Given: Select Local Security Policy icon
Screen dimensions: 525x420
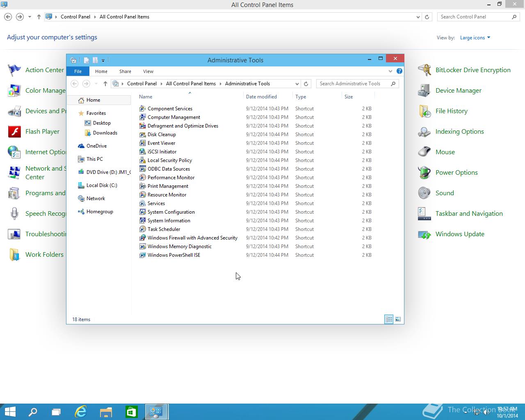Looking at the screenshot, I should pos(142,160).
